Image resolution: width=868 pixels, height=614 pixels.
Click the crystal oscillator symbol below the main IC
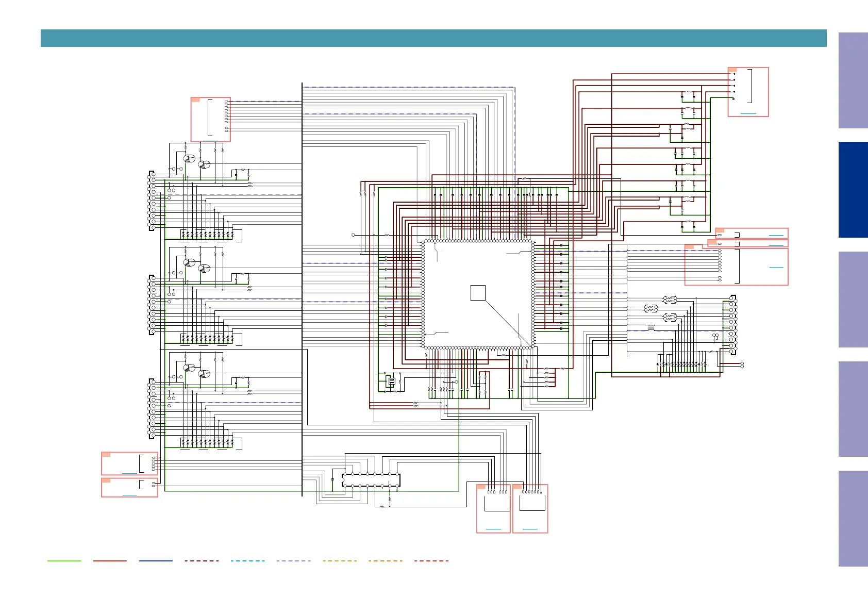(392, 381)
